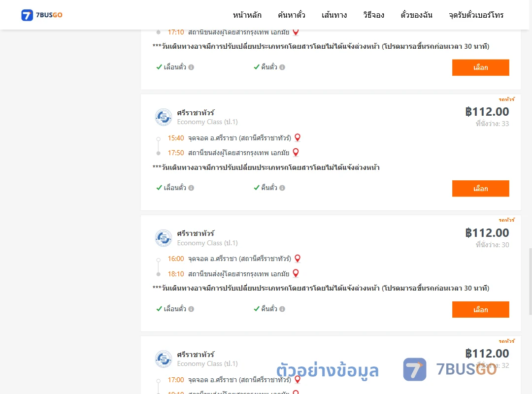Image resolution: width=532 pixels, height=394 pixels.
Task: Click เลื่อนตั๋ว label in 15:40 card
Action: (x=175, y=188)
